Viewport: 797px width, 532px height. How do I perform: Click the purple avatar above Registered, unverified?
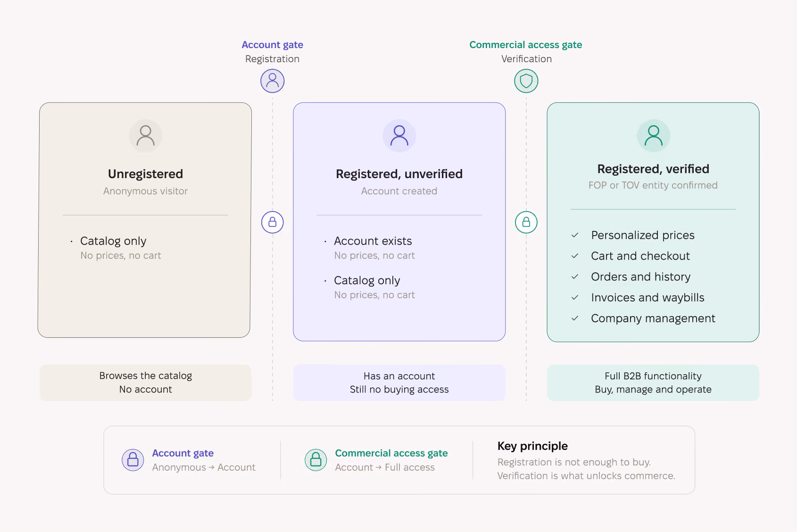coord(399,136)
